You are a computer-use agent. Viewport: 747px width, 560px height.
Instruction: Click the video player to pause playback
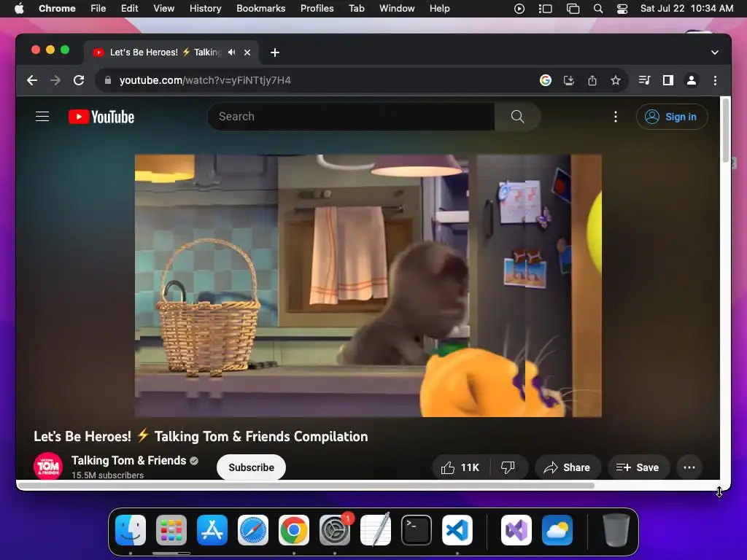(368, 286)
